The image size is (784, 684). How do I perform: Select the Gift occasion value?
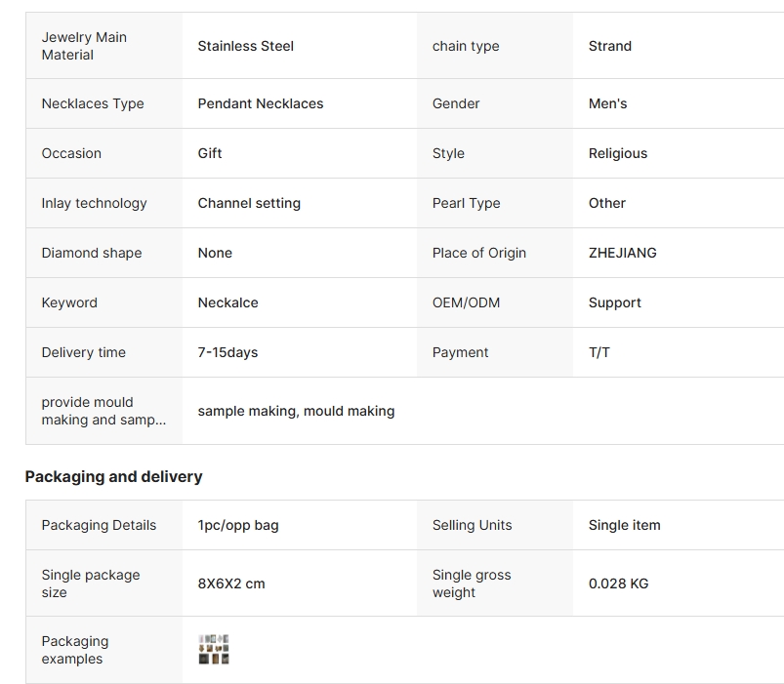[210, 153]
